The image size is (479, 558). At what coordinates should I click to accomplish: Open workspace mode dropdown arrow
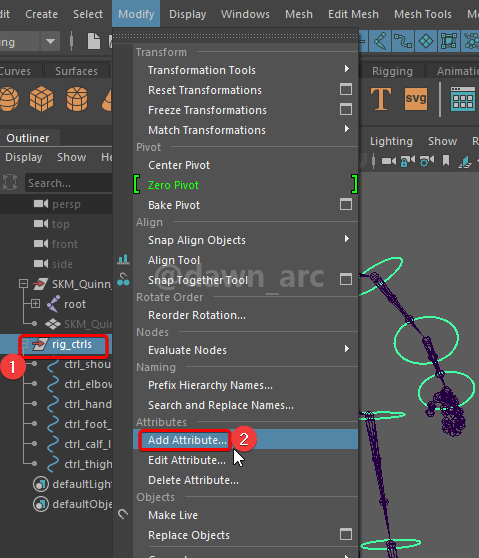50,42
